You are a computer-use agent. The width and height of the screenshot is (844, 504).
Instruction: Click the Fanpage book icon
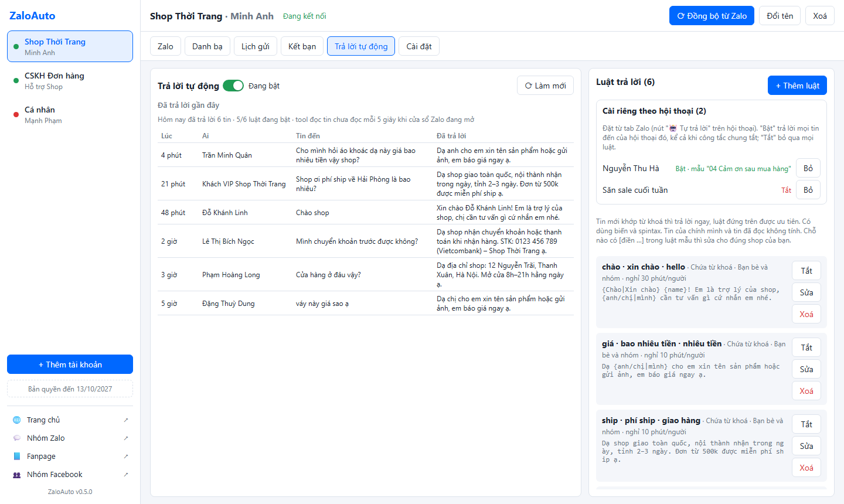(16, 457)
